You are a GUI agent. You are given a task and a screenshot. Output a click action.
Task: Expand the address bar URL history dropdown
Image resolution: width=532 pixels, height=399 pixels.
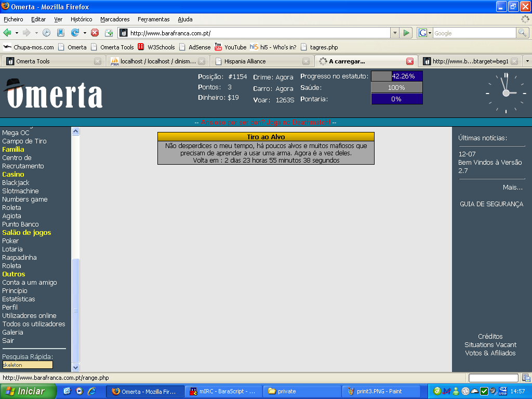(394, 33)
